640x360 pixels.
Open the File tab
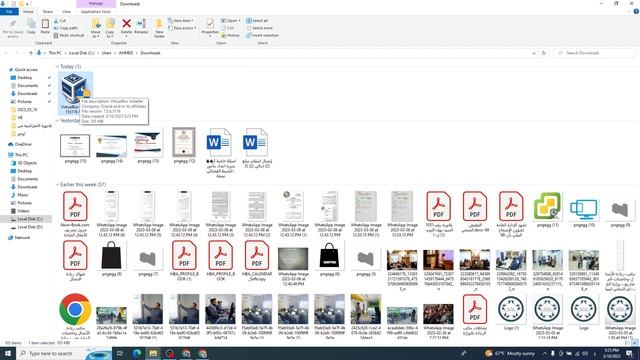[9, 11]
